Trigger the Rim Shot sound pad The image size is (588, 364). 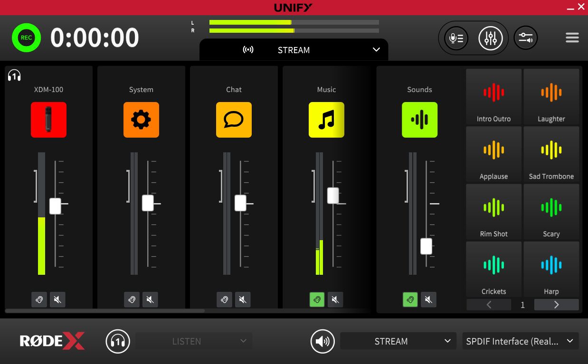pos(494,212)
